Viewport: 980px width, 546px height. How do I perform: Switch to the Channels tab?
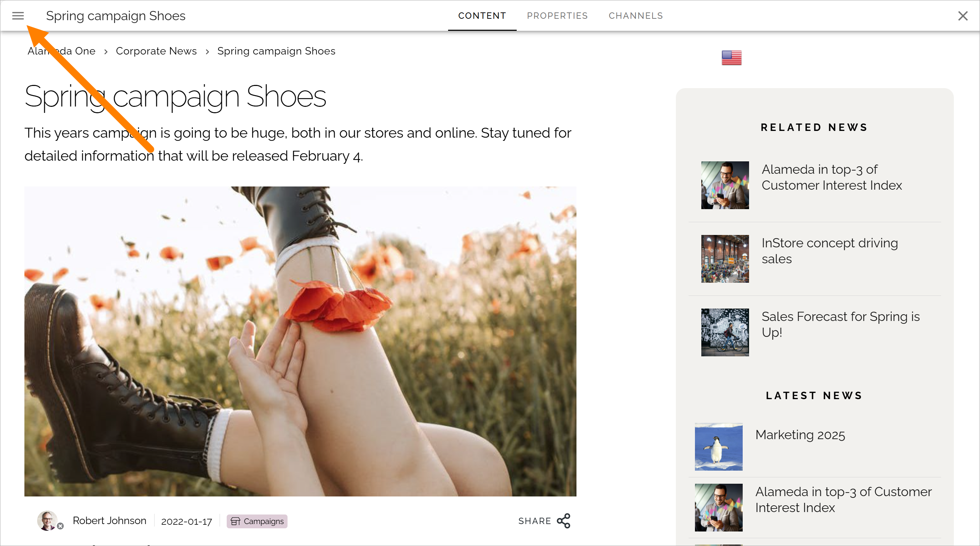point(635,16)
